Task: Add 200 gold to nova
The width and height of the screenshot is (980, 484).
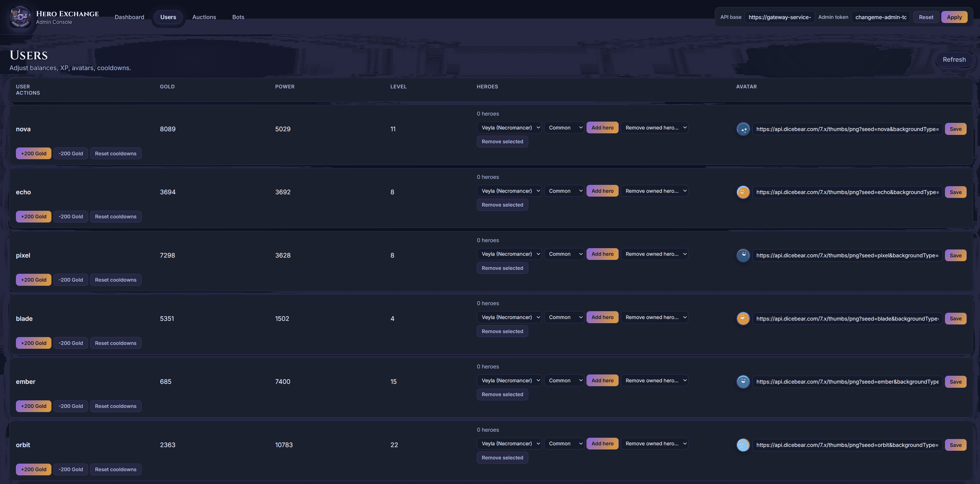Action: point(33,153)
